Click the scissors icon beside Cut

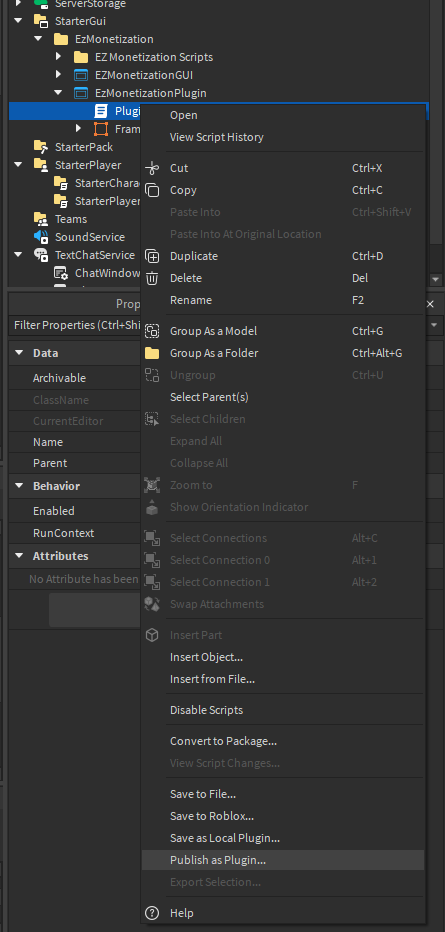pos(152,168)
